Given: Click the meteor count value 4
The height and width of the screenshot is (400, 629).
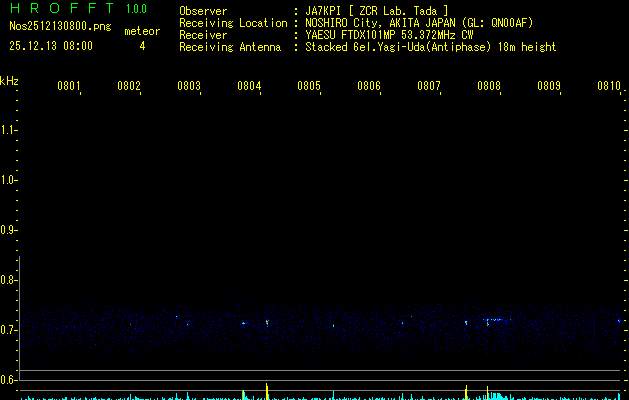Looking at the screenshot, I should (x=142, y=46).
